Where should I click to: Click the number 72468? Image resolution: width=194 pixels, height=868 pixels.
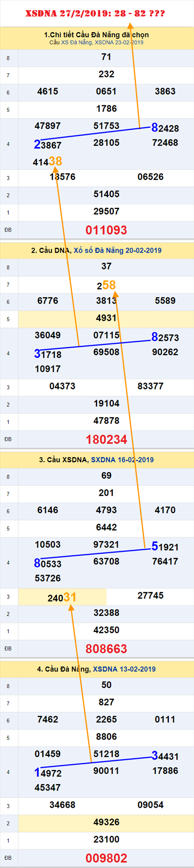click(165, 143)
